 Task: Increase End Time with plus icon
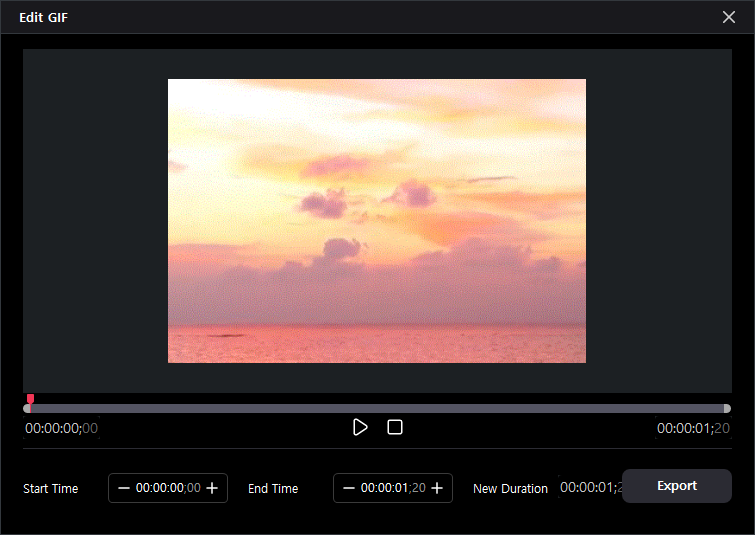[437, 488]
